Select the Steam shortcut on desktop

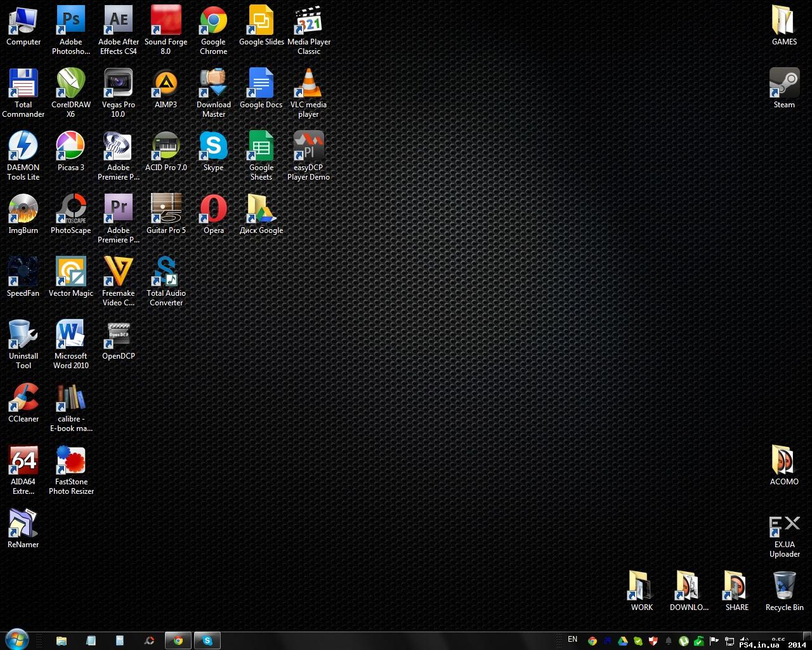pos(784,84)
